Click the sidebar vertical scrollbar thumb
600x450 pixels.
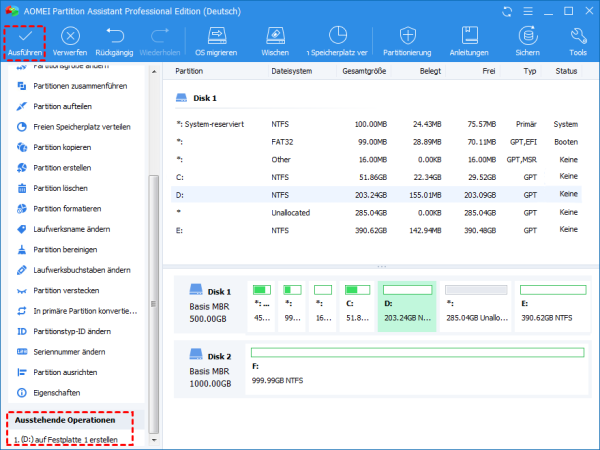click(x=154, y=304)
